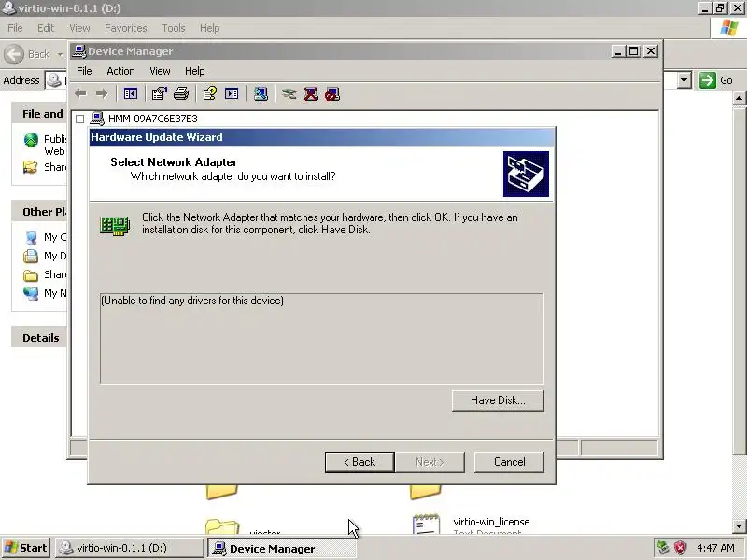Open Explorer Tools menu

pyautogui.click(x=174, y=28)
